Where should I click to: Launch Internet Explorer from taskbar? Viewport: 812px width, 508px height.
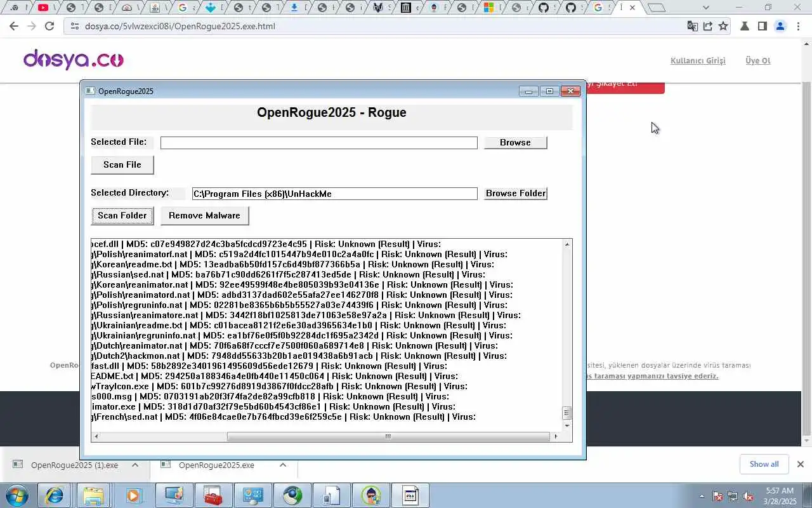[54, 495]
